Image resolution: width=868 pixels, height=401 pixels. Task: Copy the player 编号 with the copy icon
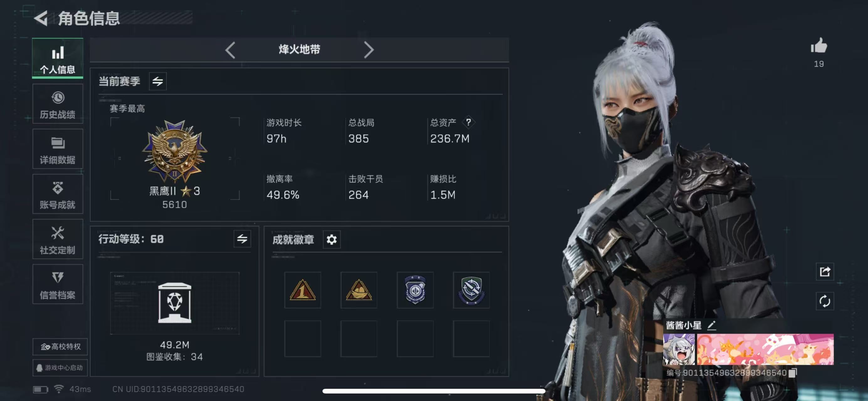[x=793, y=372]
